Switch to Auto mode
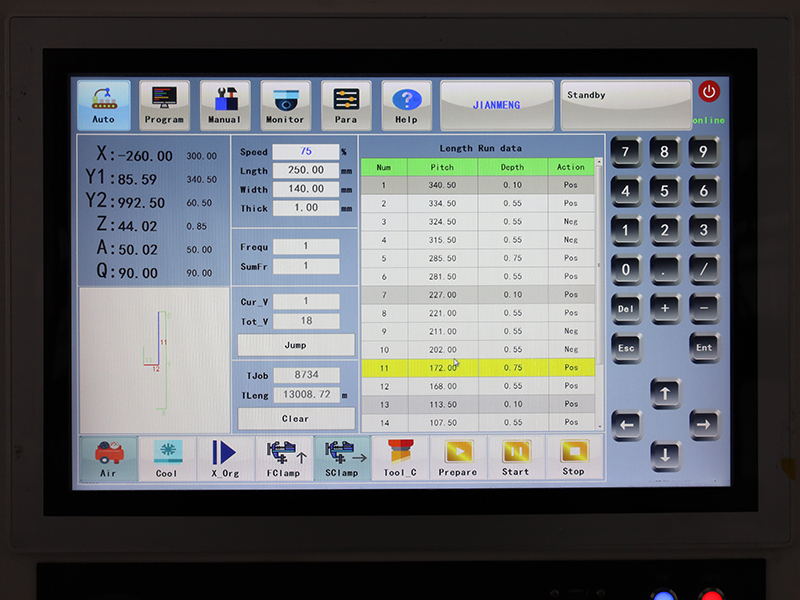Image resolution: width=800 pixels, height=600 pixels. [x=104, y=105]
